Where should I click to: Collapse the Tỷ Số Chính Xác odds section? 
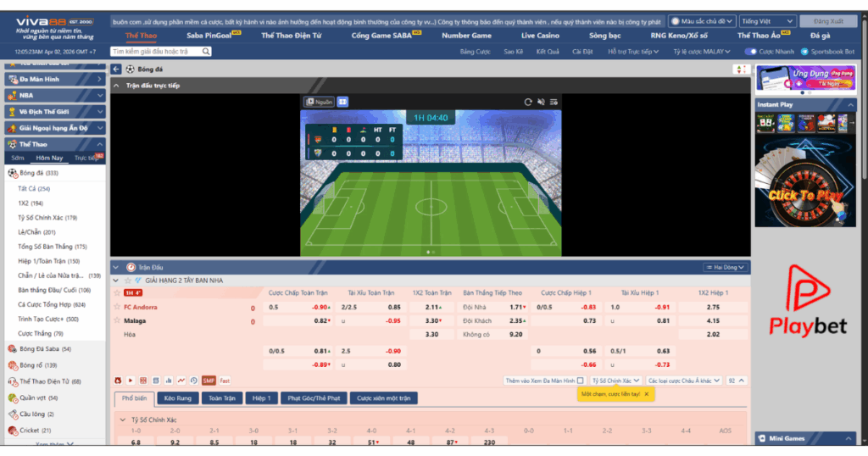(123, 420)
